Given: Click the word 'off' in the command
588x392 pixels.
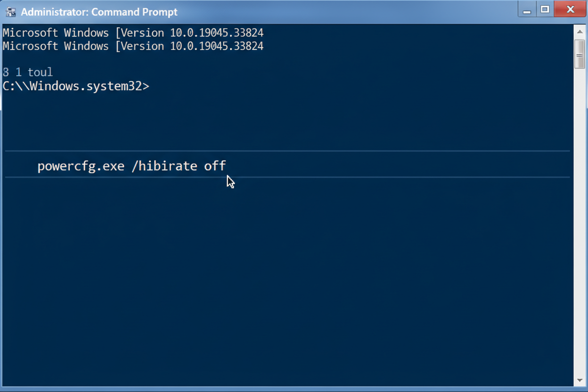Looking at the screenshot, I should pyautogui.click(x=215, y=166).
